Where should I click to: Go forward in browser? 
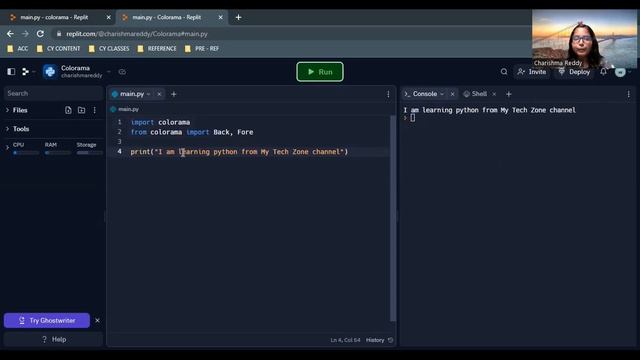25,34
